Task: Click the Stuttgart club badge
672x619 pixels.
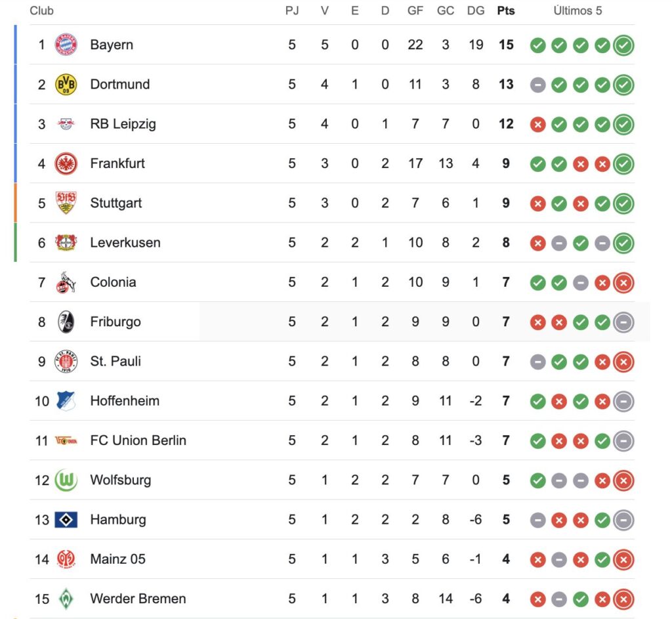Action: [66, 203]
